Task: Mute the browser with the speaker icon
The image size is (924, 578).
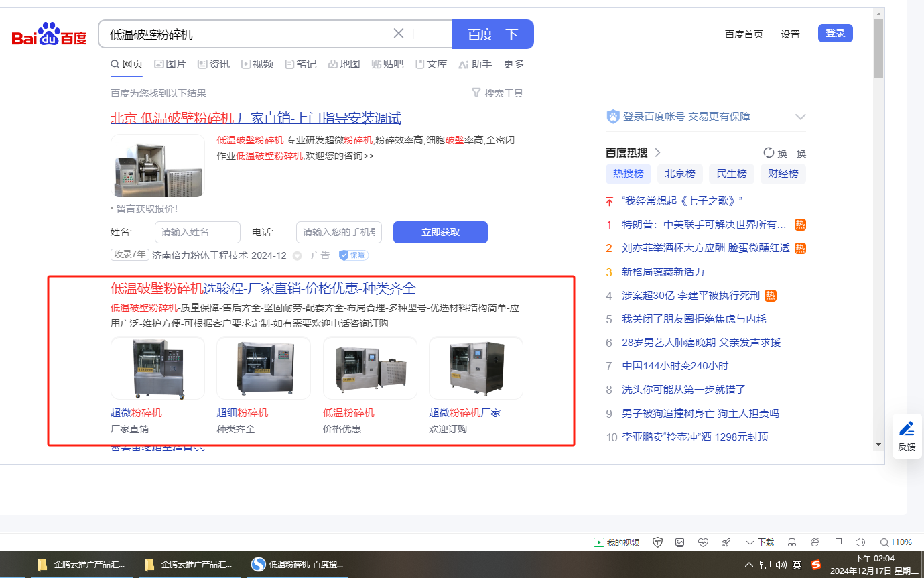Action: point(860,542)
